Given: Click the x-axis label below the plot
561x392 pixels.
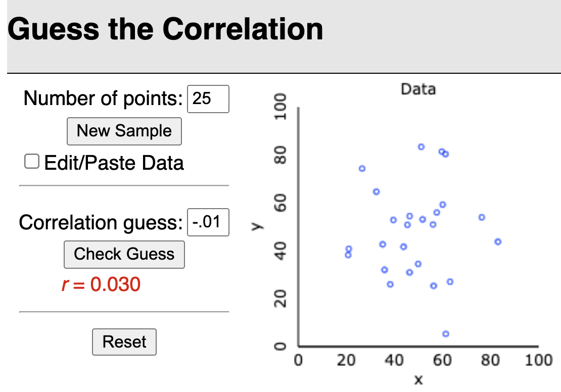Looking at the screenshot, I should point(418,380).
